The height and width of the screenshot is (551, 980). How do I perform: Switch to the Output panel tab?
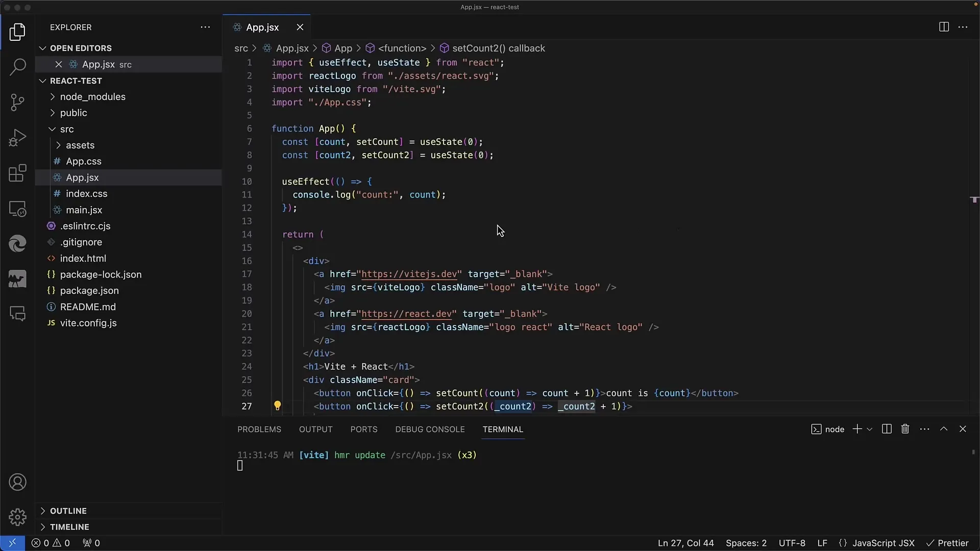(315, 429)
